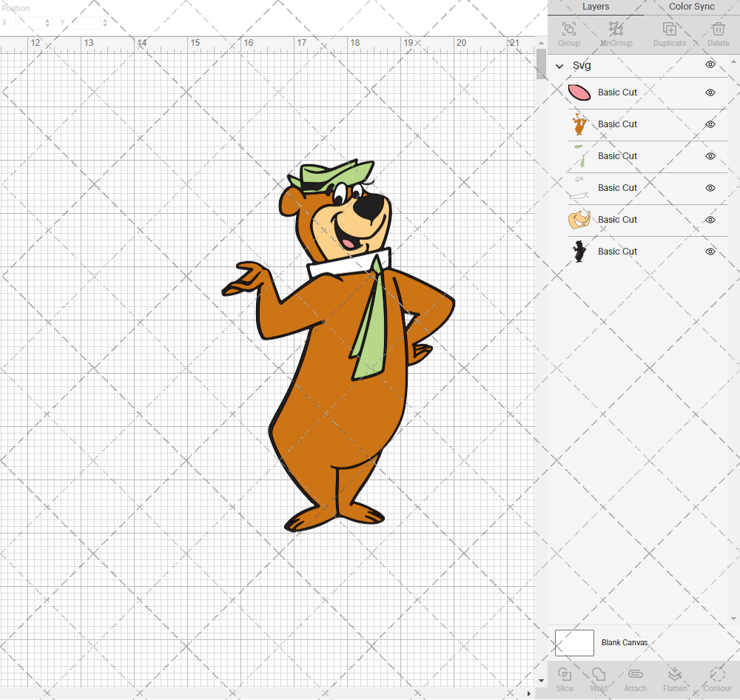This screenshot has height=700, width=740.
Task: Click the canvas vertical scrollbar thumb
Action: click(542, 64)
